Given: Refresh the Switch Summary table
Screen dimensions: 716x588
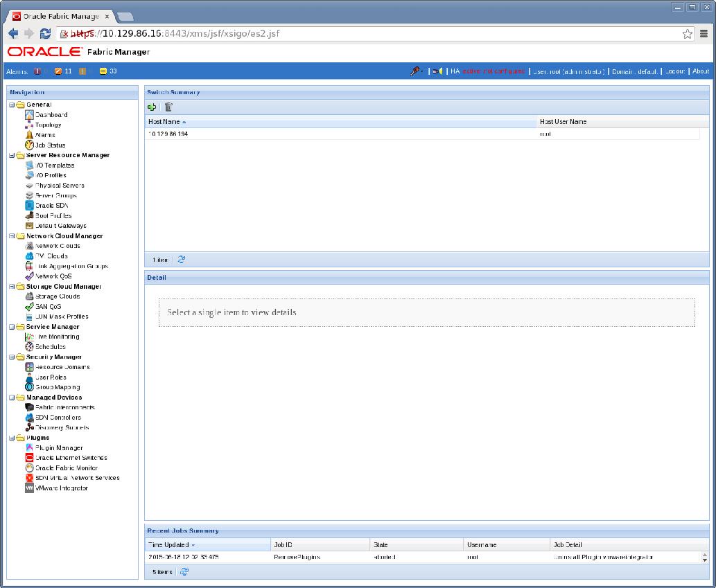Looking at the screenshot, I should point(182,260).
